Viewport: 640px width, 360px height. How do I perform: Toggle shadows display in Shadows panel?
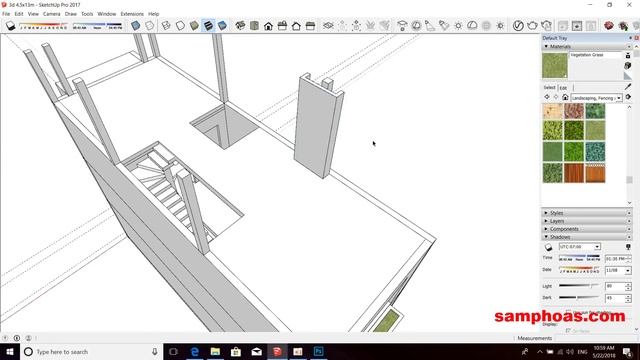point(549,247)
